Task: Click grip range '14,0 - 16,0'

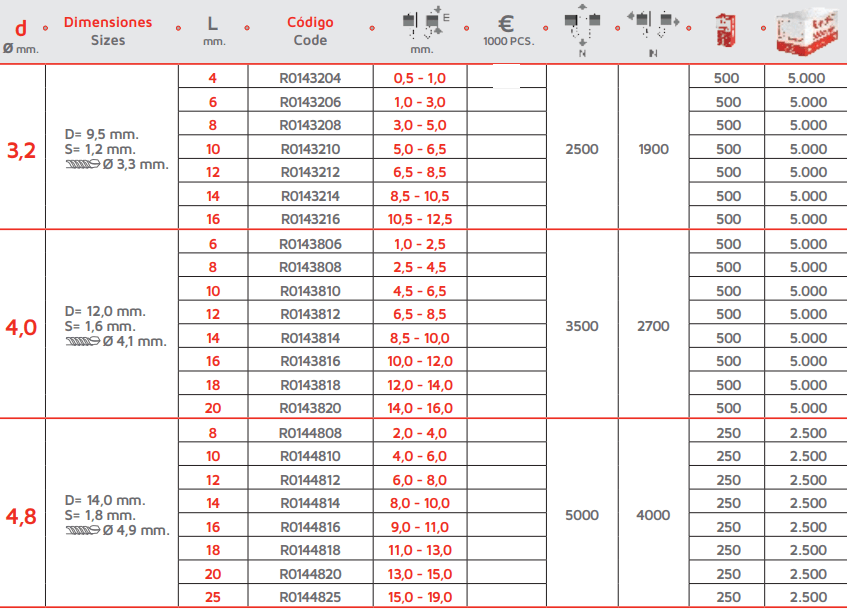Action: (x=420, y=408)
